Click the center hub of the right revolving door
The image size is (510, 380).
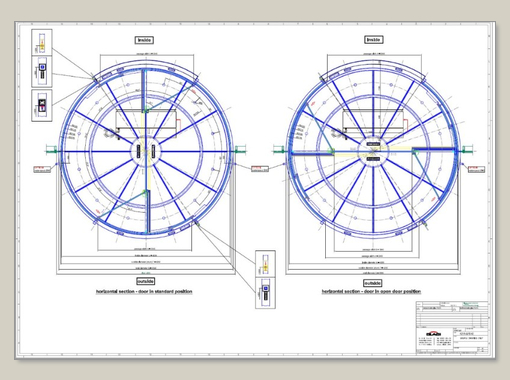click(x=373, y=152)
